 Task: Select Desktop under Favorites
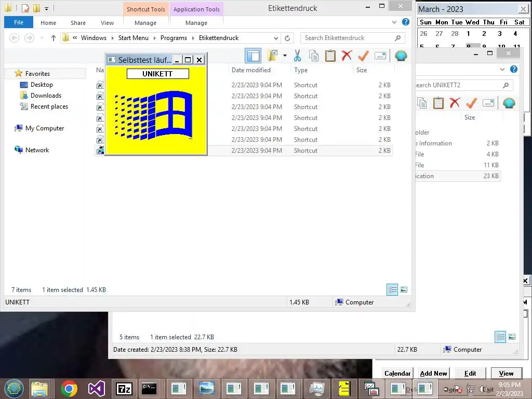[42, 85]
